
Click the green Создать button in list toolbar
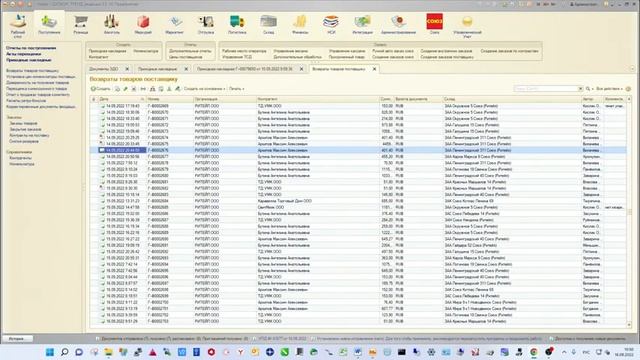tap(100, 89)
